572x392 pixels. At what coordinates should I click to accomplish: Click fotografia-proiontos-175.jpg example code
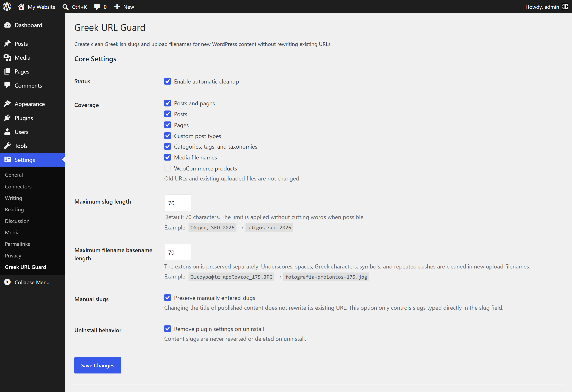326,277
